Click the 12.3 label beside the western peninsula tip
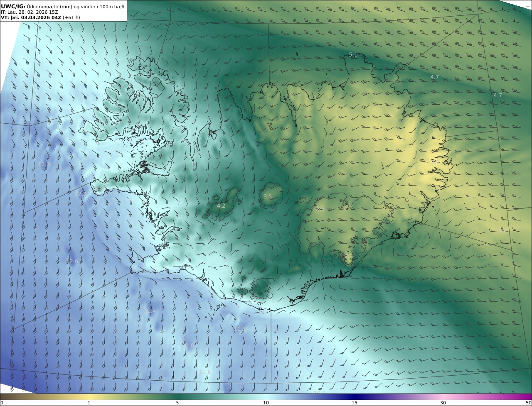This screenshot has height=406, width=532. coord(81,194)
